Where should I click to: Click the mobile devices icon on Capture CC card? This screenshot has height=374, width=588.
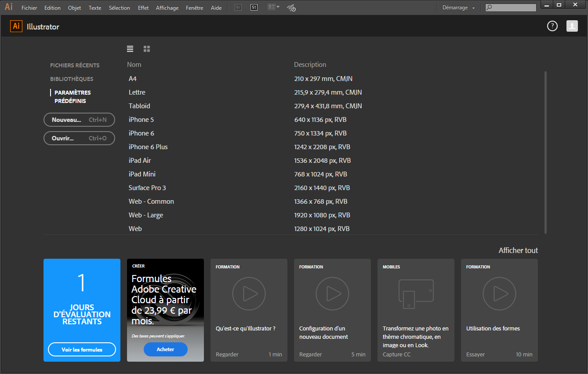click(x=416, y=294)
